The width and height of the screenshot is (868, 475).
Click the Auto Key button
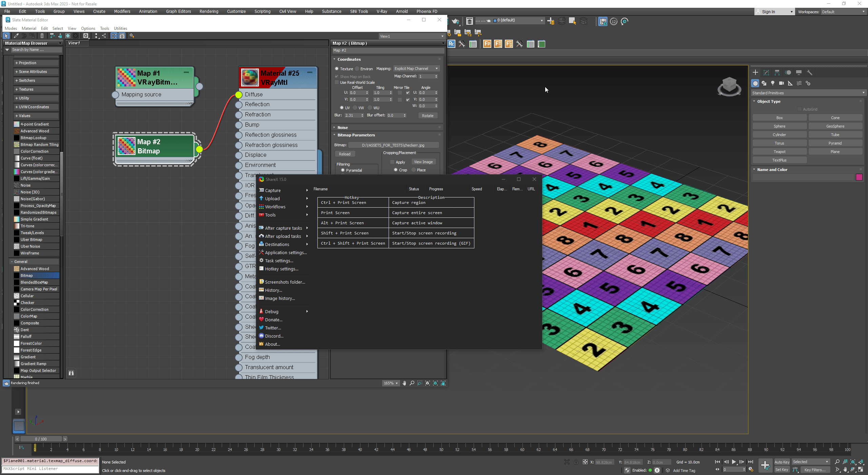782,462
